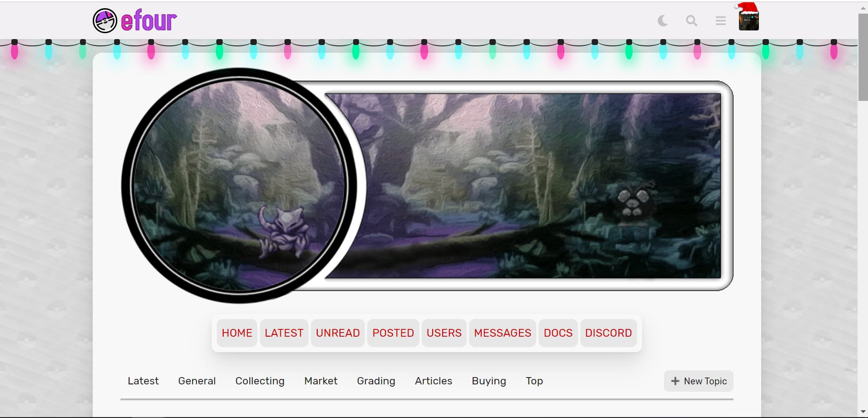This screenshot has height=418, width=868.
Task: Open search with the magnifier icon
Action: [692, 20]
